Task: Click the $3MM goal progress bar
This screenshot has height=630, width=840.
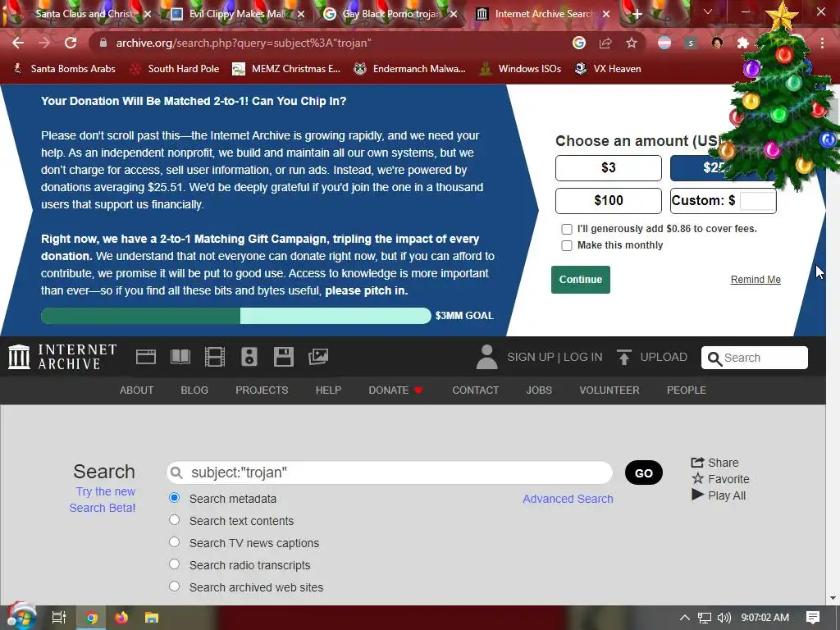Action: pyautogui.click(x=235, y=316)
